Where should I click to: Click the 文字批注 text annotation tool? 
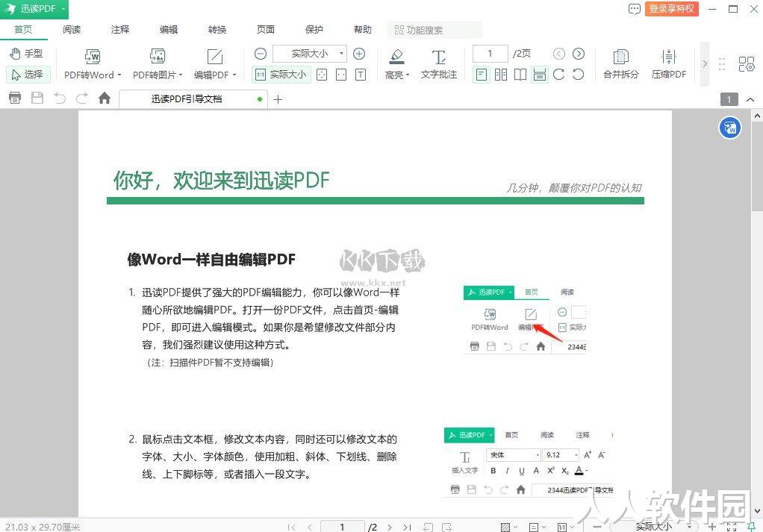(439, 63)
